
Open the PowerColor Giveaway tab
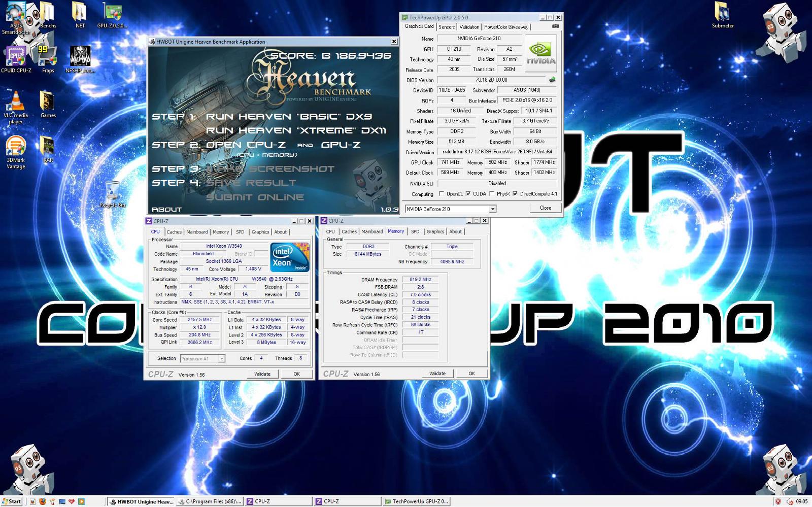tap(506, 27)
